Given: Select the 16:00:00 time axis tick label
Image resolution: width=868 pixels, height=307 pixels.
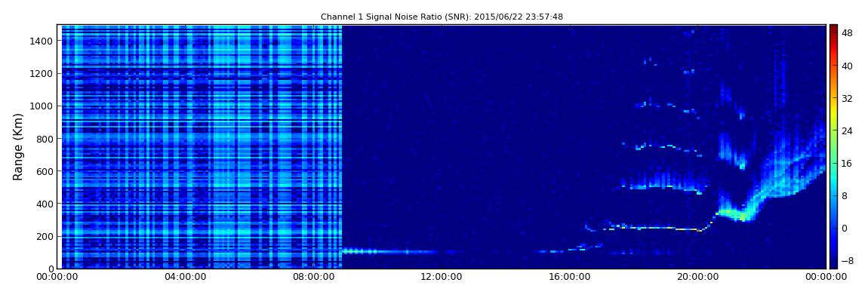Looking at the screenshot, I should click(569, 277).
